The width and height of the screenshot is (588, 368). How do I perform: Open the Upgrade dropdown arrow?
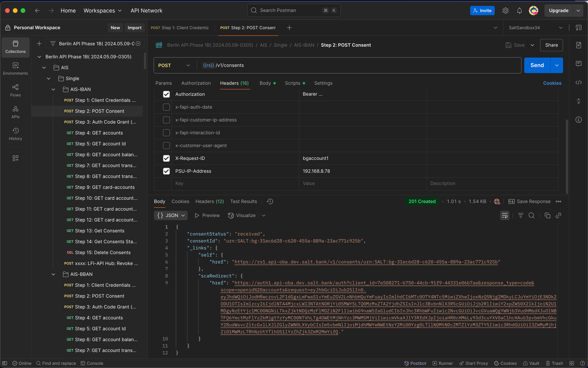pos(578,10)
